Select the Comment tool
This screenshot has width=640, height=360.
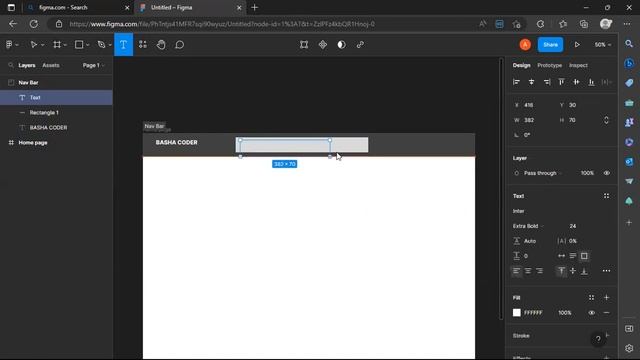click(180, 44)
